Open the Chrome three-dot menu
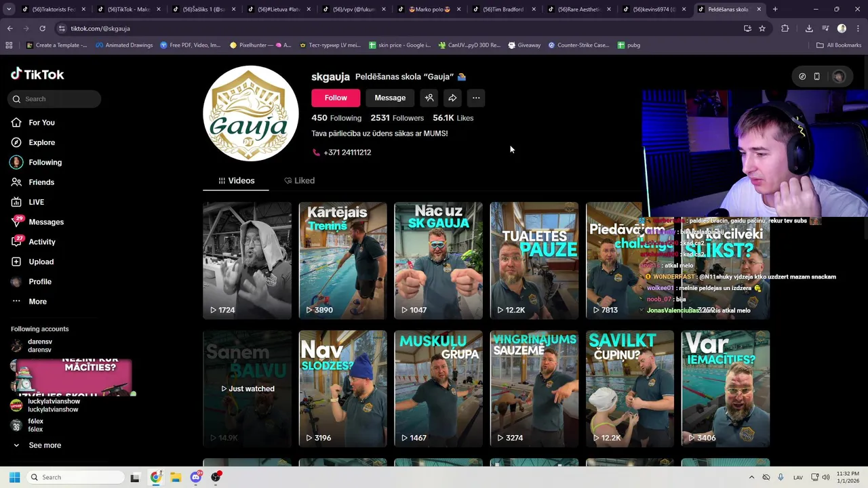Image resolution: width=868 pixels, height=488 pixels. 856,28
